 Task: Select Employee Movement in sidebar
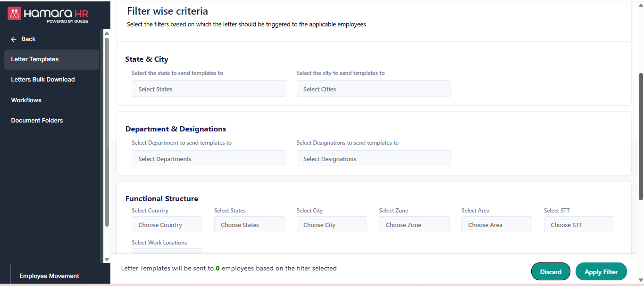coord(49,276)
